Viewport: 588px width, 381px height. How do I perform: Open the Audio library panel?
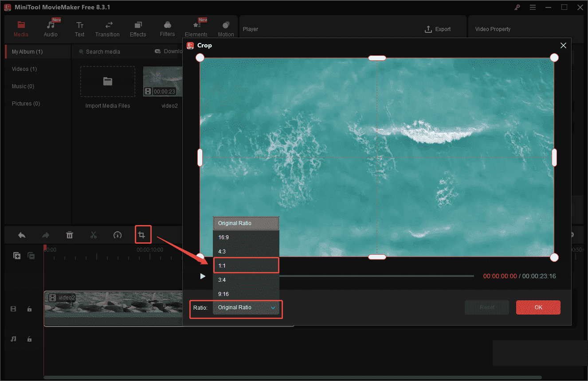click(x=51, y=28)
